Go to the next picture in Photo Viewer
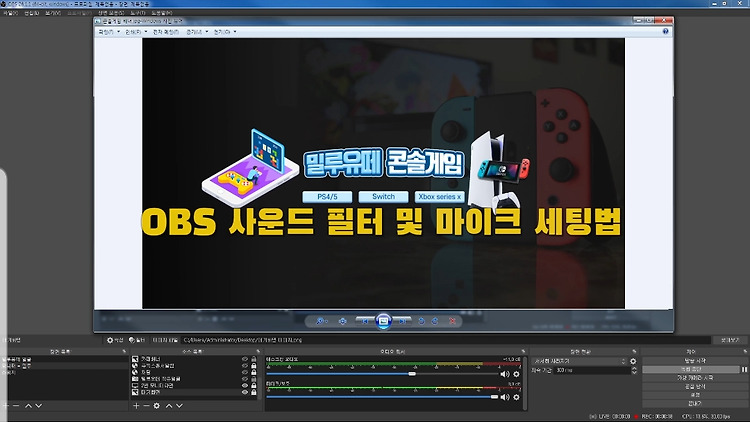Viewport: 750px width, 422px height. point(402,321)
